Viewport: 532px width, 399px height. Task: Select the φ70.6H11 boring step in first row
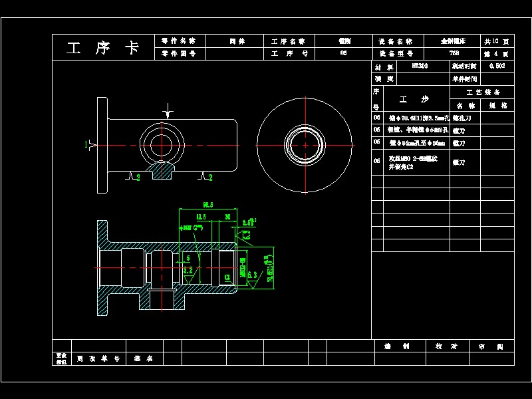tap(419, 118)
